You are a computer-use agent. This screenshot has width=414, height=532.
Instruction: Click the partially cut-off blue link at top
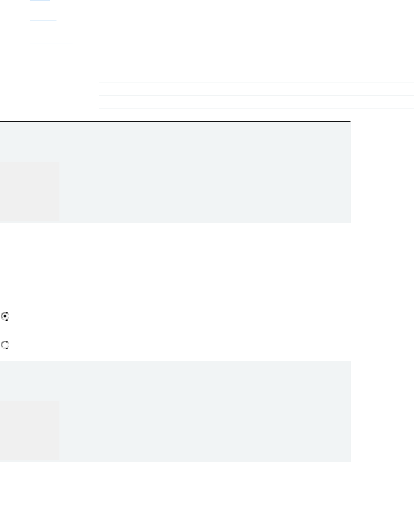pyautogui.click(x=40, y=0)
